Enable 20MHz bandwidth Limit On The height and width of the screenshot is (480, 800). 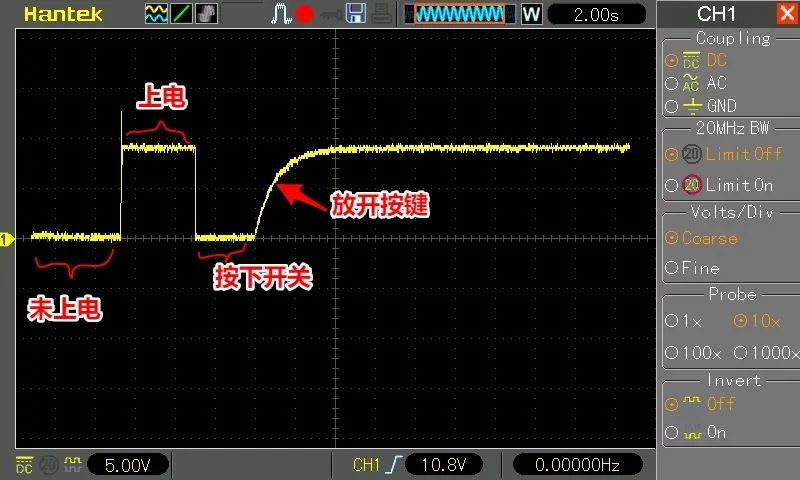pos(672,186)
